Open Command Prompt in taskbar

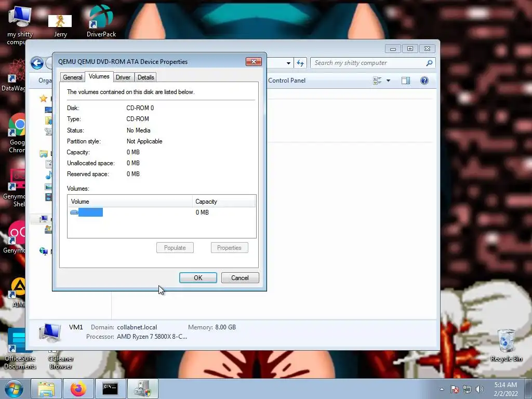pyautogui.click(x=110, y=389)
